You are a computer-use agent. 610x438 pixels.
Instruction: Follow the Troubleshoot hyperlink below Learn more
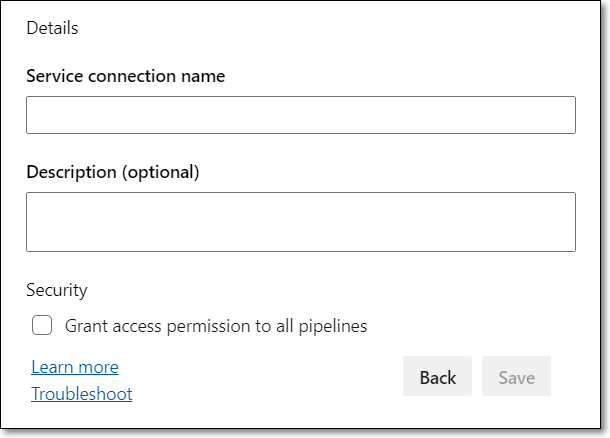82,394
